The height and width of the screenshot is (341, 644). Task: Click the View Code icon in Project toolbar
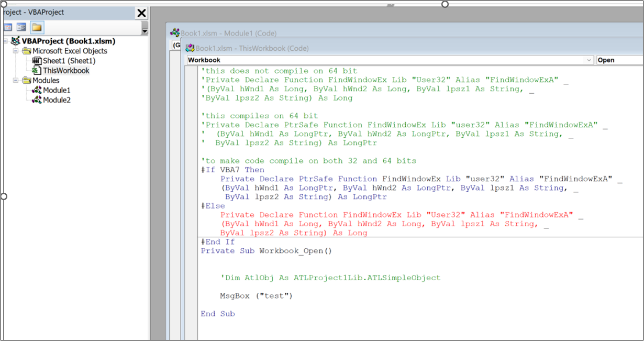tap(8, 27)
